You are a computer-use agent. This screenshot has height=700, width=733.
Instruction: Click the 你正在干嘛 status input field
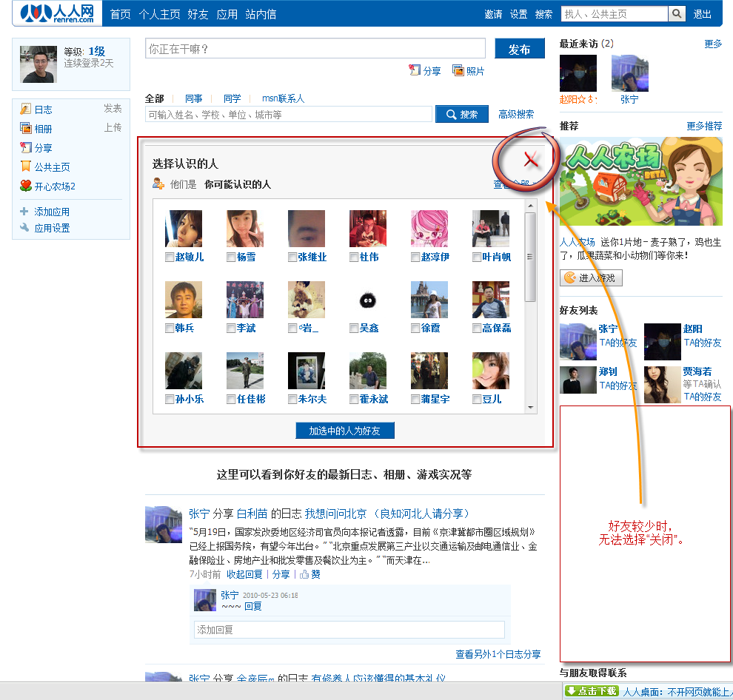point(315,49)
